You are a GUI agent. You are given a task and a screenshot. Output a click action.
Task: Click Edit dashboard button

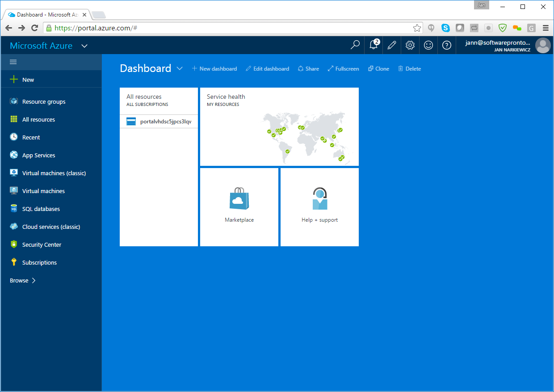click(268, 69)
